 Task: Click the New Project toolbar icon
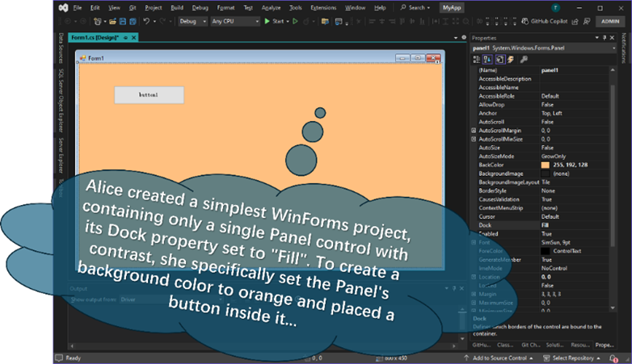pos(97,21)
